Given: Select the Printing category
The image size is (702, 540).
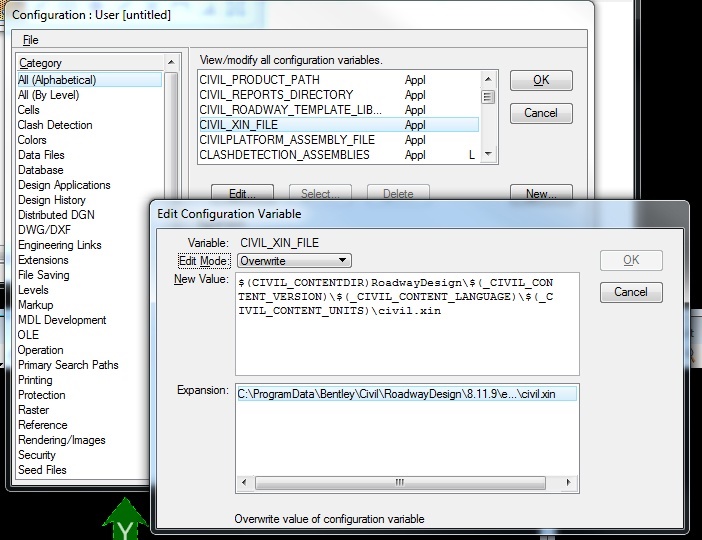Looking at the screenshot, I should tap(35, 380).
